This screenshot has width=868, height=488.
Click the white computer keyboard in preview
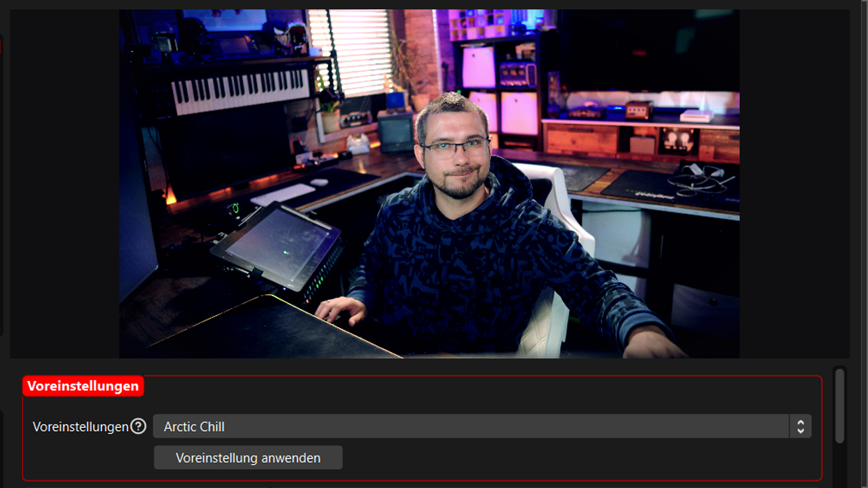click(x=283, y=195)
